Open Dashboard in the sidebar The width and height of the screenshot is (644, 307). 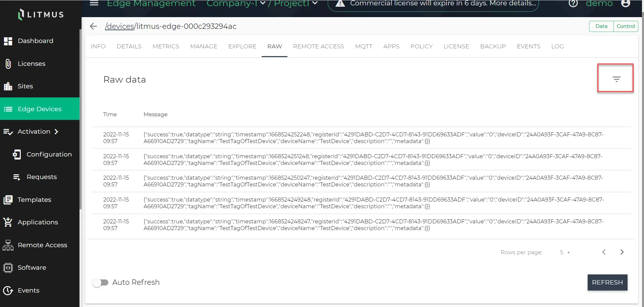click(x=40, y=41)
